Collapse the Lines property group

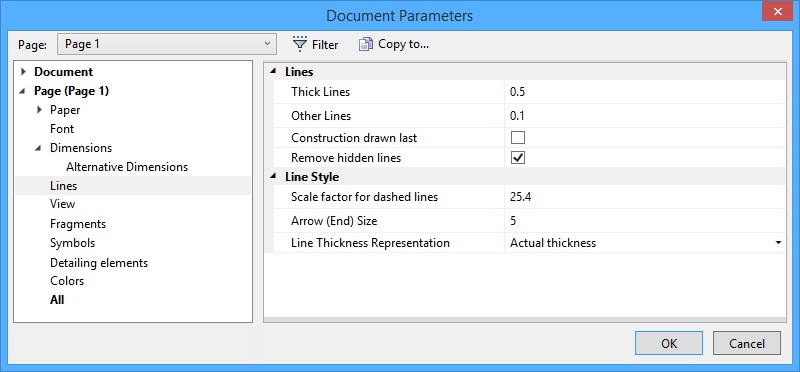[274, 72]
